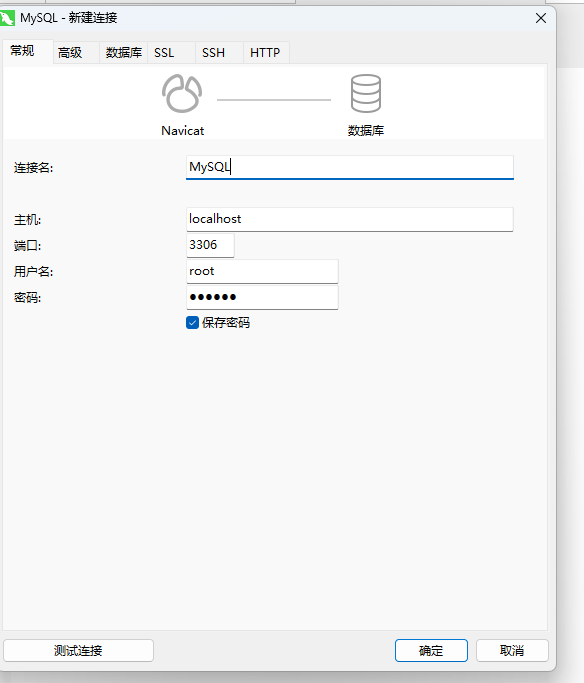584x683 pixels.
Task: Open the 高级 tab
Action: click(x=76, y=53)
